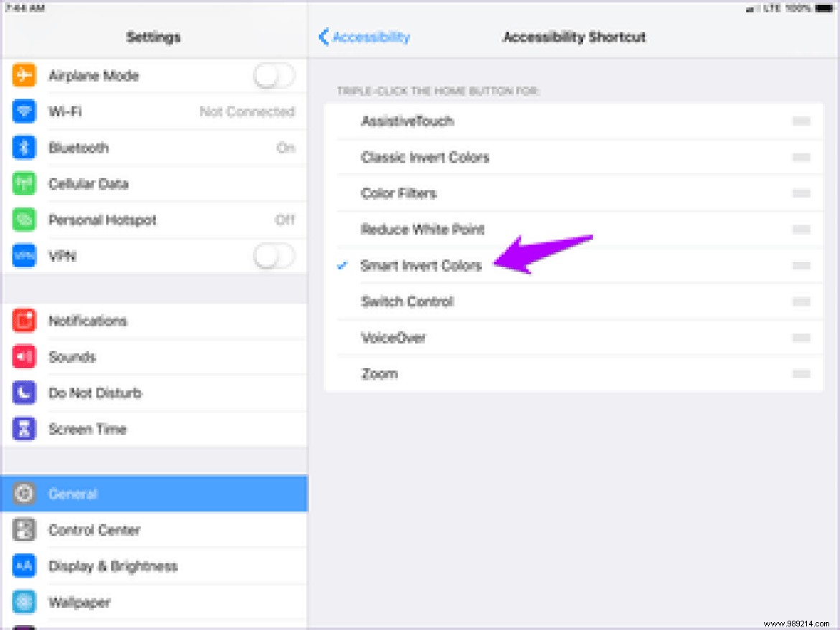Click the Do Not Disturb moon icon

(26, 392)
